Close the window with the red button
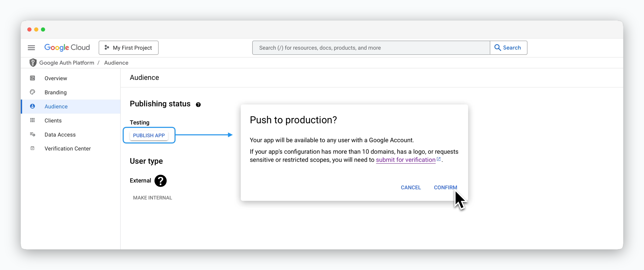This screenshot has width=644, height=270. 29,29
